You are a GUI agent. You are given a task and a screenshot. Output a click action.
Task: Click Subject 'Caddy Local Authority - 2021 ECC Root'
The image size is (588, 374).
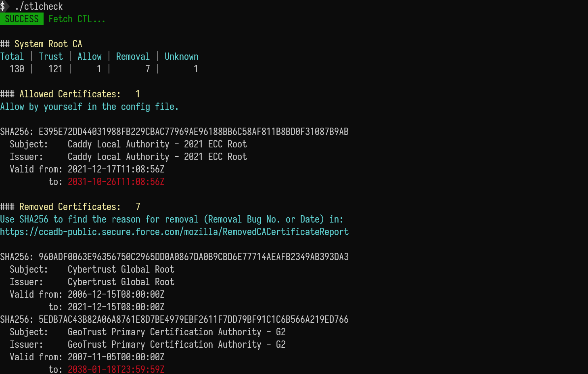(x=157, y=144)
